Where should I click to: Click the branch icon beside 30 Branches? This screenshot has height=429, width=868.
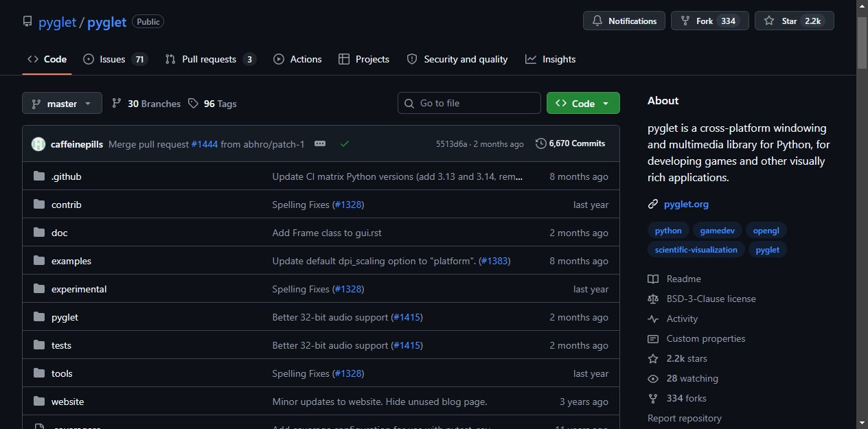pyautogui.click(x=117, y=103)
